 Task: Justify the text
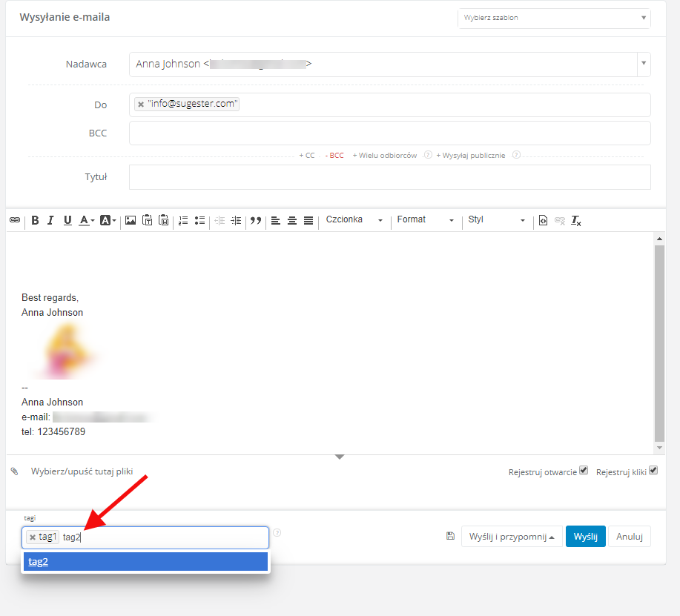coord(308,220)
